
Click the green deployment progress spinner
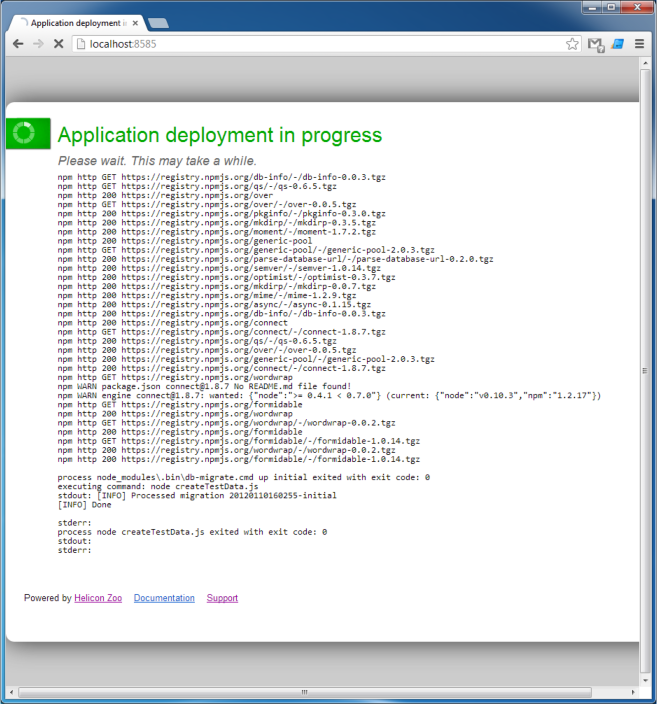[26, 133]
